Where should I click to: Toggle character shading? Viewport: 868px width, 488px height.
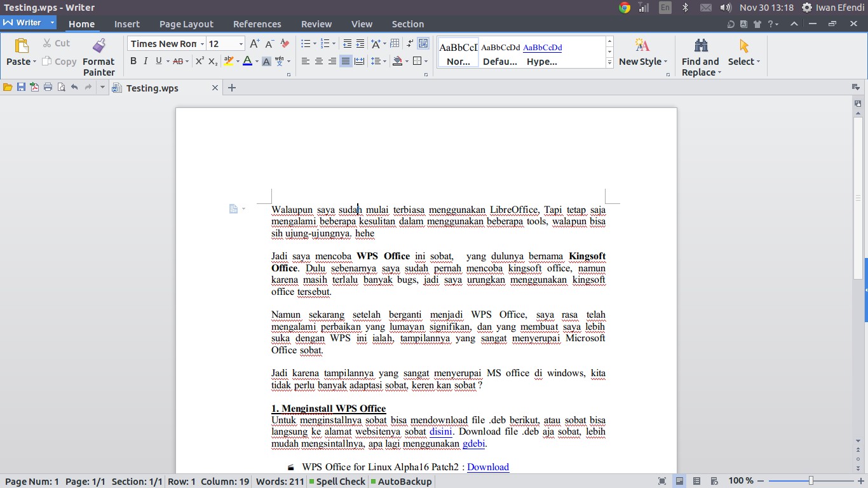pos(266,61)
